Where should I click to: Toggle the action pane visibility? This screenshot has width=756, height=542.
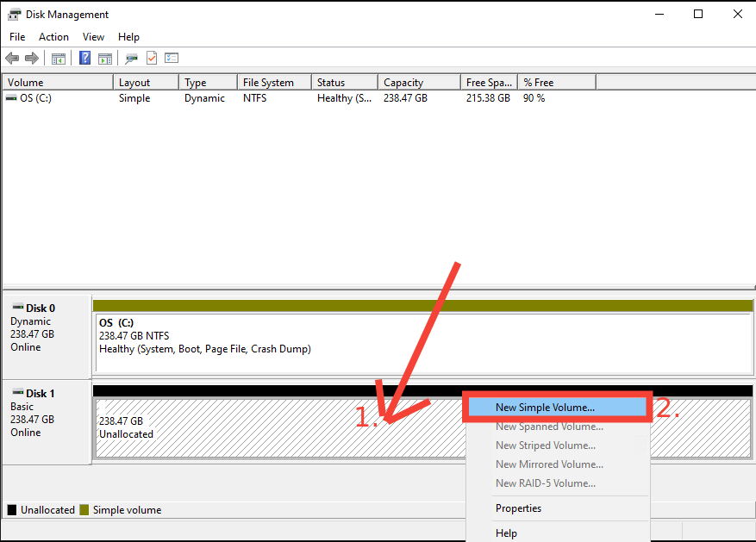(x=104, y=58)
